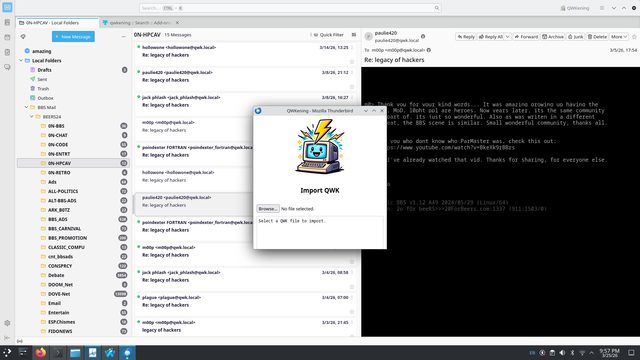Switch to the 0N-HPCAV Local Folders tab
This screenshot has width=640, height=360.
coord(57,23)
